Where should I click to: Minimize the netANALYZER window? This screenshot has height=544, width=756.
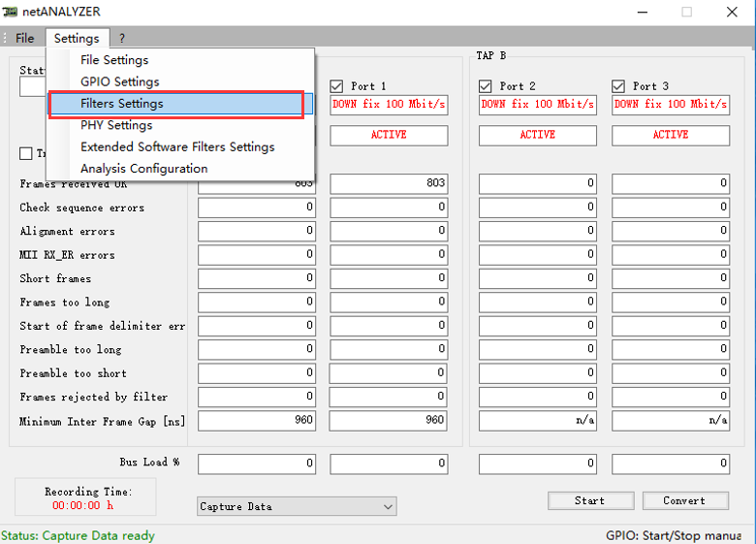pos(643,12)
